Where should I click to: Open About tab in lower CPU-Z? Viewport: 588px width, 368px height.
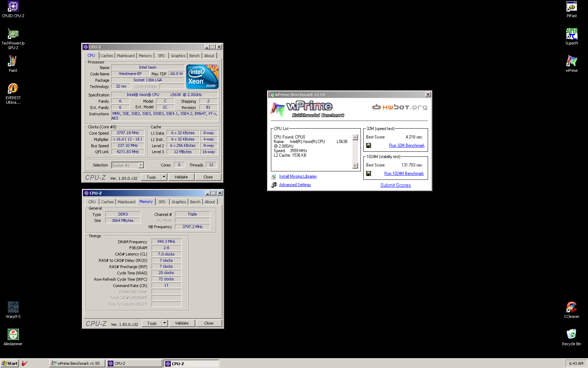tap(210, 202)
